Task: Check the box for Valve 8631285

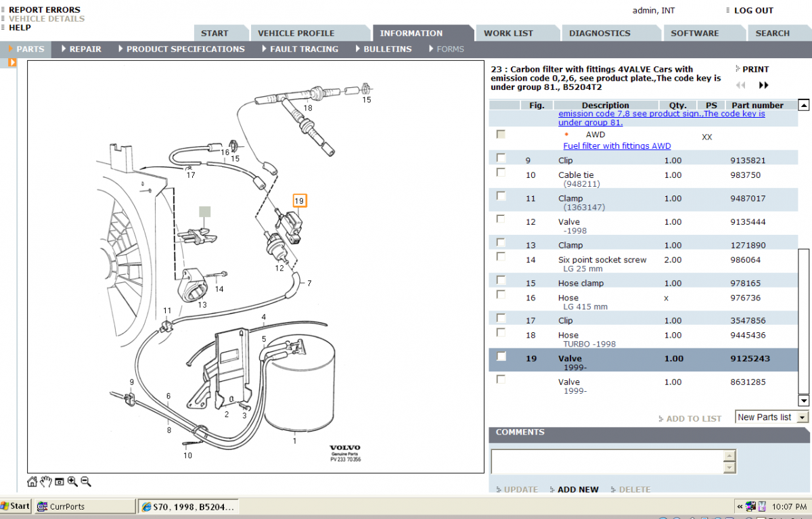Action: pyautogui.click(x=501, y=380)
